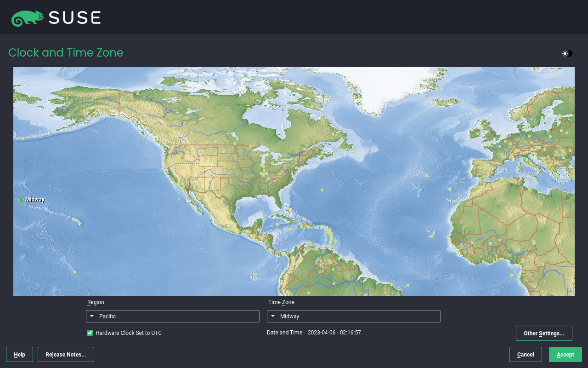The width and height of the screenshot is (588, 368).
Task: Open the Release Notes
Action: point(66,355)
